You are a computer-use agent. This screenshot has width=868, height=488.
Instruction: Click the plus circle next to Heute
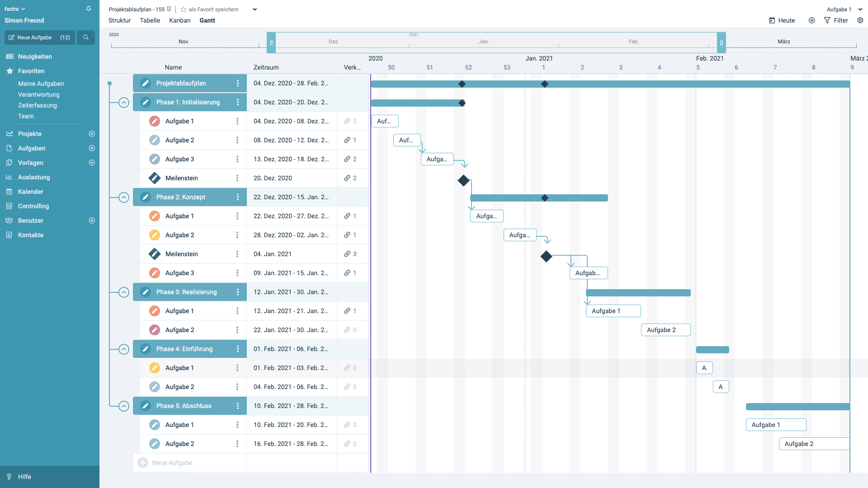(812, 20)
